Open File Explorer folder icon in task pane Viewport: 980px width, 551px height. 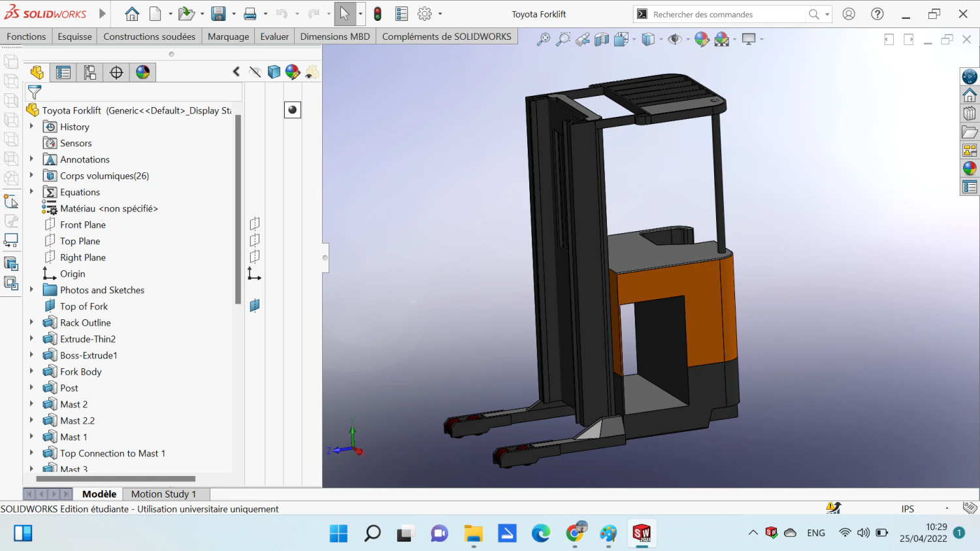click(970, 132)
